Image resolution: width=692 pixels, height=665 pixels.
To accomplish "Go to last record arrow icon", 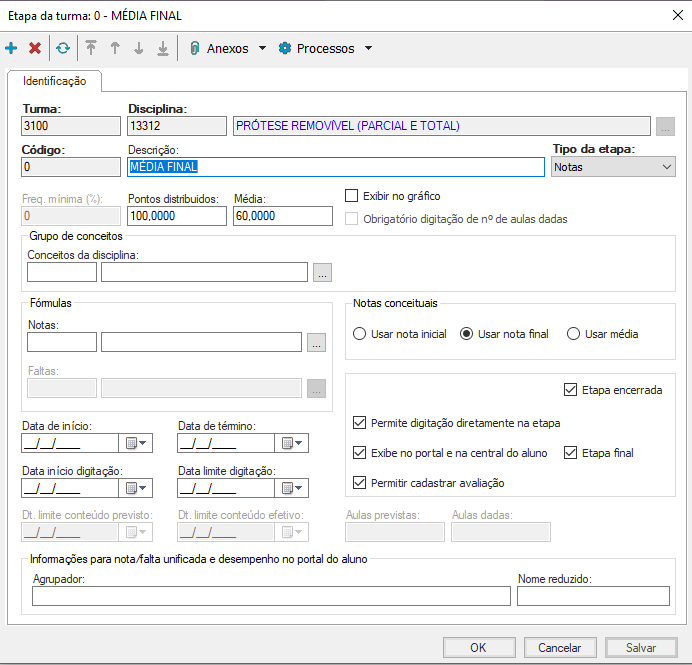I will (162, 48).
